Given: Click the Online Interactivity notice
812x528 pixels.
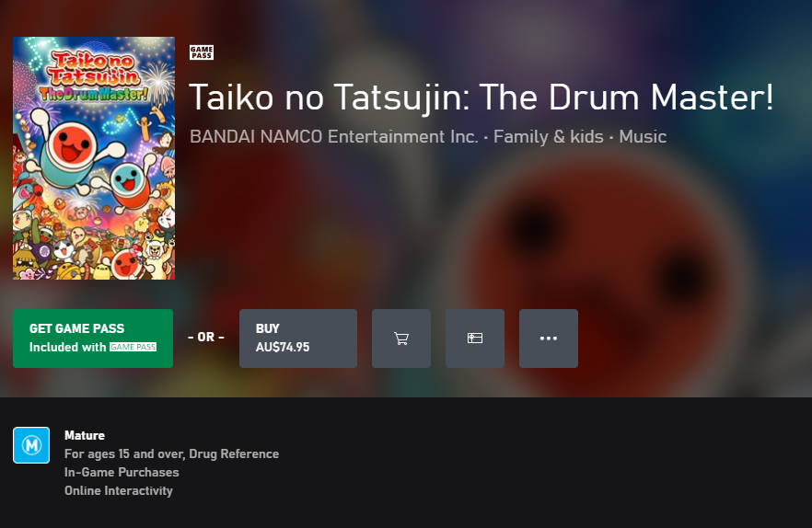Looking at the screenshot, I should click(x=119, y=490).
